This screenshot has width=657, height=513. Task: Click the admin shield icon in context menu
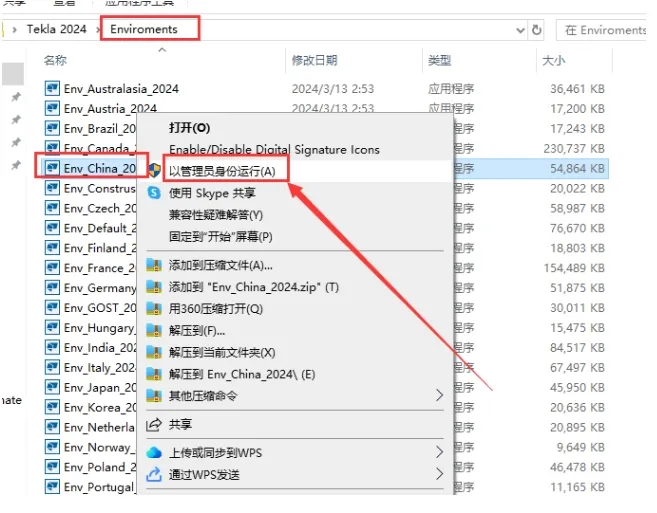coord(155,170)
